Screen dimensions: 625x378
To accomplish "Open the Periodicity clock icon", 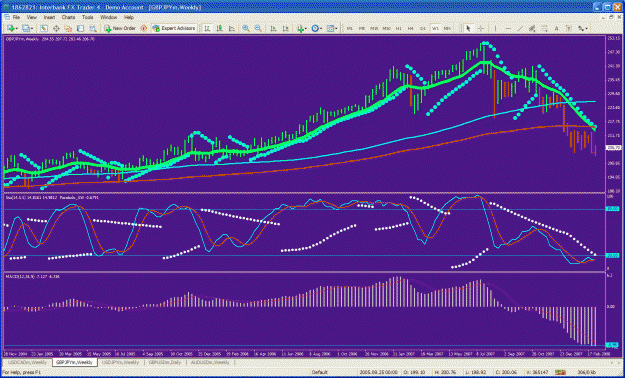I will [315, 28].
